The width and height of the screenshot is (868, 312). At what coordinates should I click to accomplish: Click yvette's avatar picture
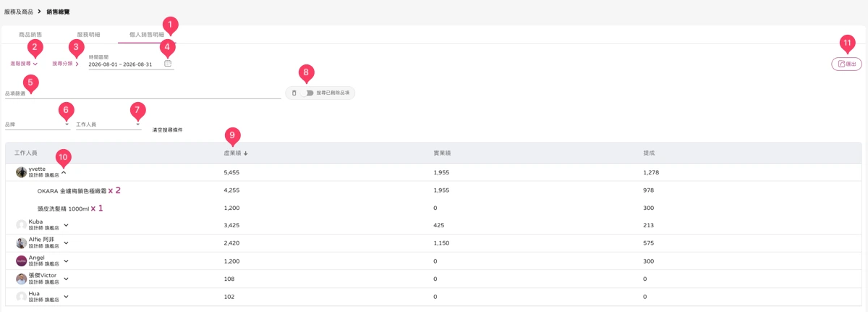pos(22,172)
